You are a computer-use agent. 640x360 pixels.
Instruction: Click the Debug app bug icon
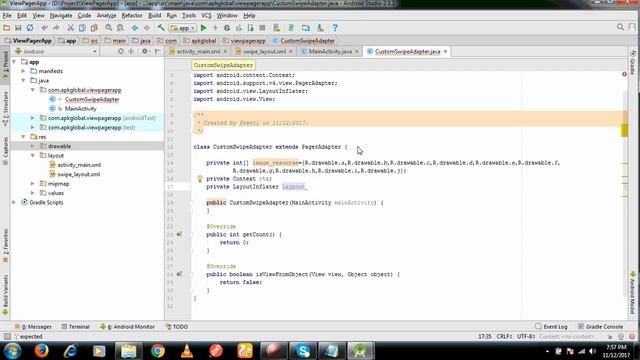[x=227, y=28]
